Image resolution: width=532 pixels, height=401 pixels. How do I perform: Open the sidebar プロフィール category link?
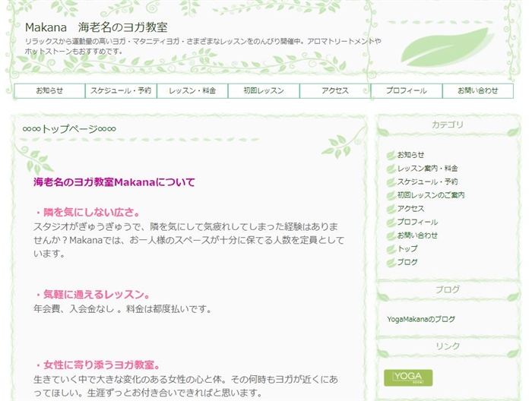pos(417,222)
